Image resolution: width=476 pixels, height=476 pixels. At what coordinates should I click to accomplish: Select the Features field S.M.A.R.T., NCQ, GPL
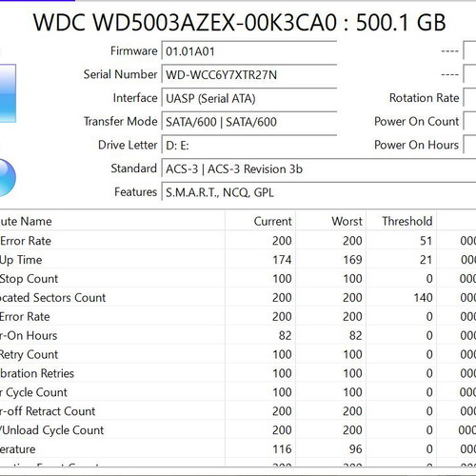(319, 192)
